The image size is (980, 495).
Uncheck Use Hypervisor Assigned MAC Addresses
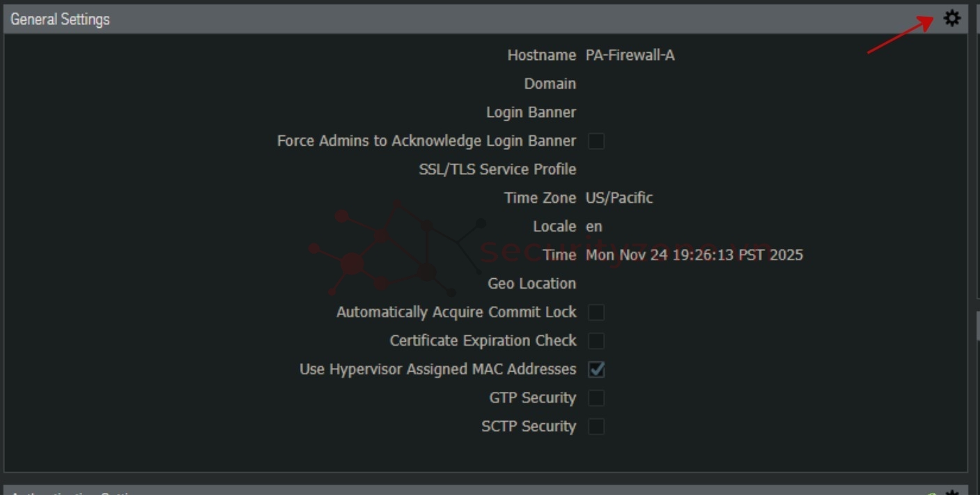(x=596, y=370)
